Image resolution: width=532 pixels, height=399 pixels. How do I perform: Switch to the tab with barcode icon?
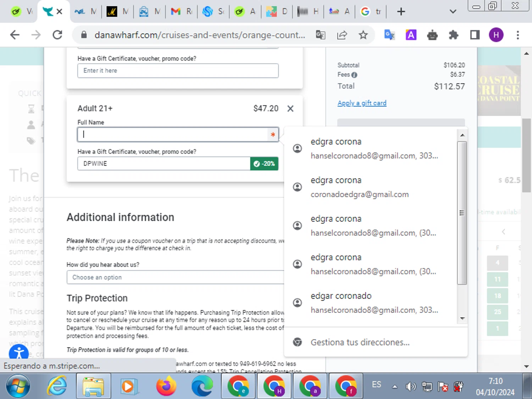[x=309, y=12]
